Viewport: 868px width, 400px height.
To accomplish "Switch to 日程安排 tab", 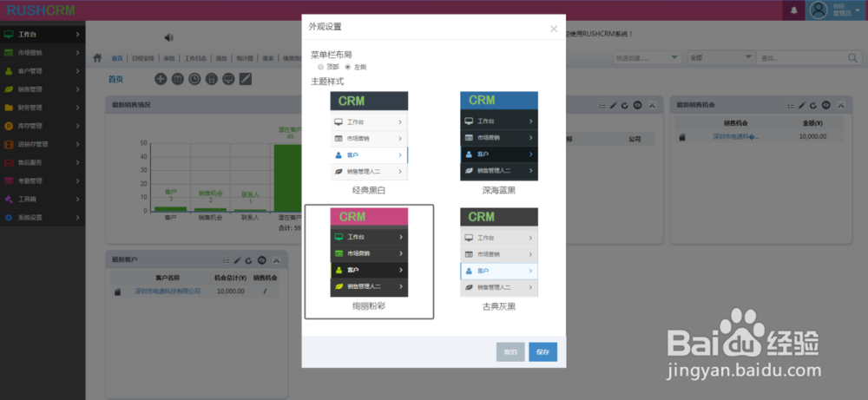I will (143, 58).
